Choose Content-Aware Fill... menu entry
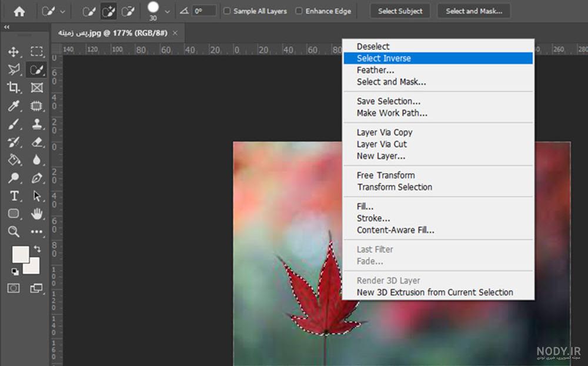Viewport: 588px width, 366px height. coord(438,230)
